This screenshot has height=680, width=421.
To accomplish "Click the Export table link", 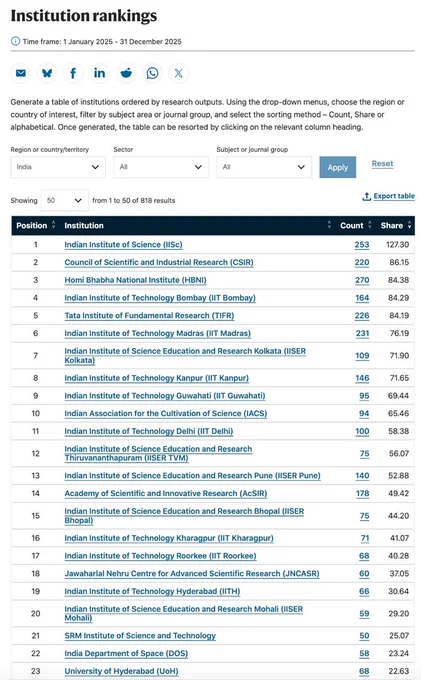I will pos(394,196).
